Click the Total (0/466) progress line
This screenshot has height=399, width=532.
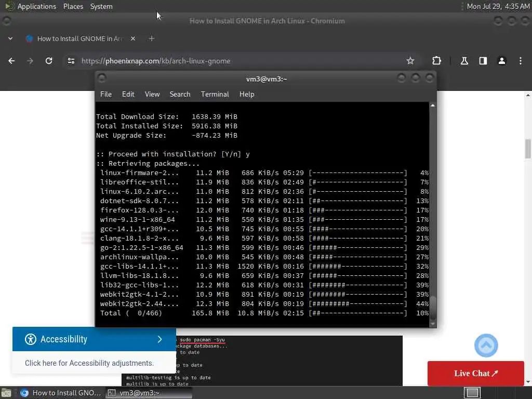point(264,313)
